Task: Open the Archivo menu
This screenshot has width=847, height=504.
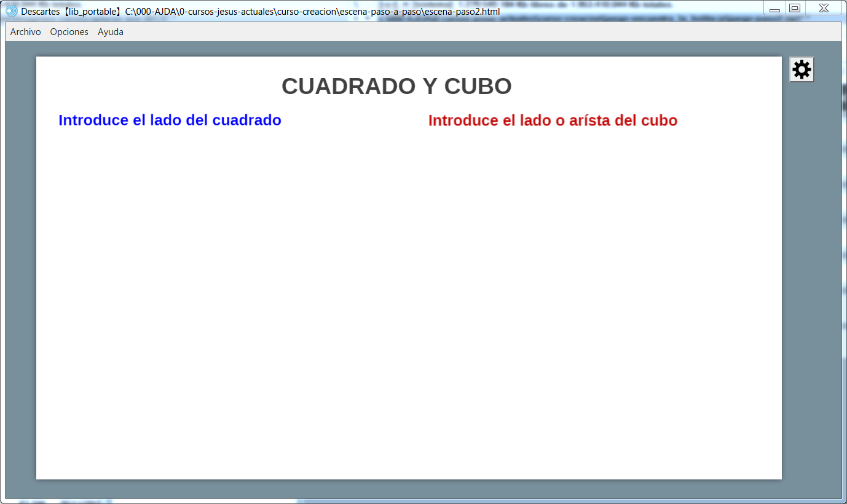Action: [26, 32]
